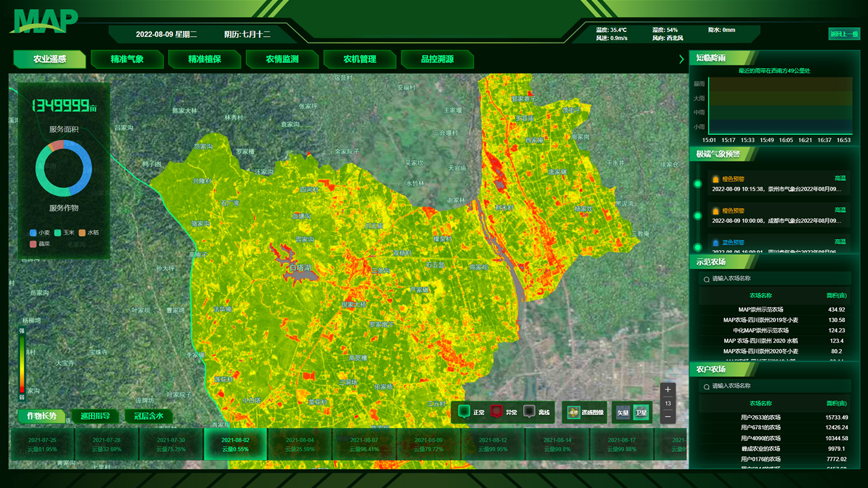Select the 2021-08-04 imagery date
The width and height of the screenshot is (868, 488).
(x=300, y=445)
